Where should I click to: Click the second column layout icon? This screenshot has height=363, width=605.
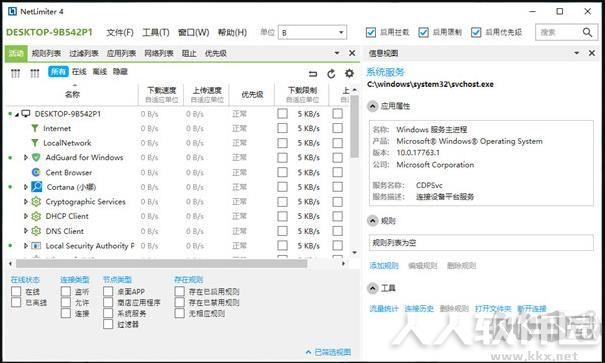(x=35, y=73)
